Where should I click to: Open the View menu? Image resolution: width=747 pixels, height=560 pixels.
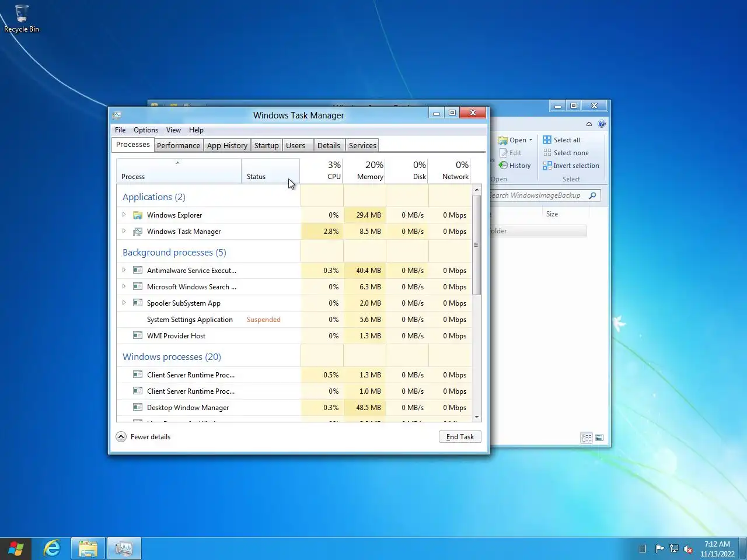(x=173, y=130)
